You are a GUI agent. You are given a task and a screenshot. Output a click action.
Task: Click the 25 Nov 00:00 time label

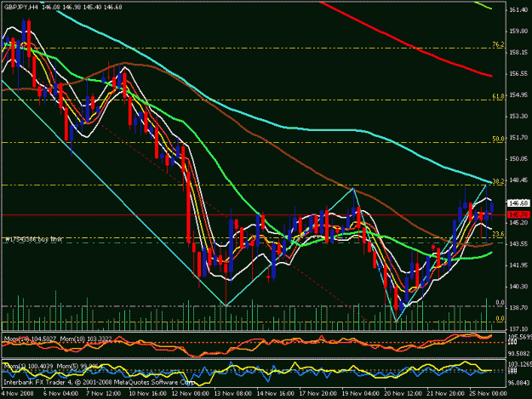488,394
